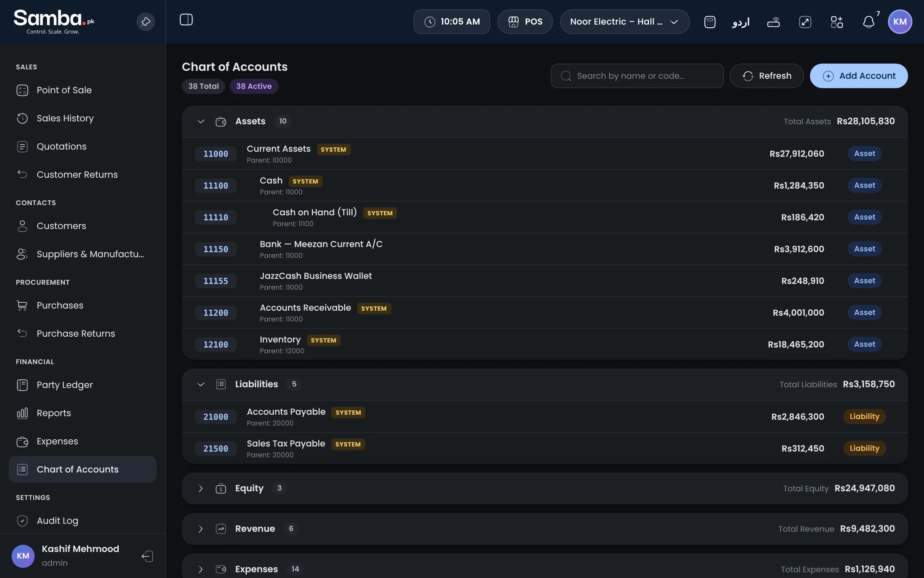Click Add Account button
Image resolution: width=924 pixels, height=578 pixels.
(859, 76)
